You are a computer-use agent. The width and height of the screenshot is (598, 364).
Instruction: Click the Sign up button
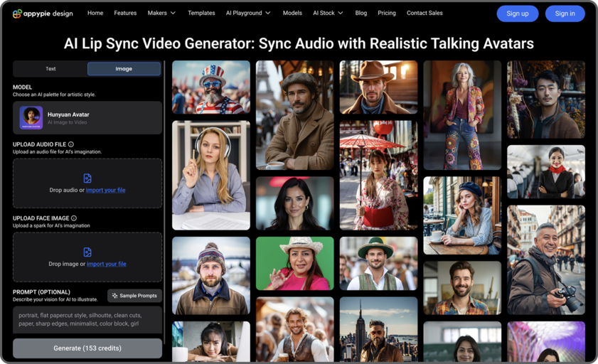[x=518, y=14]
